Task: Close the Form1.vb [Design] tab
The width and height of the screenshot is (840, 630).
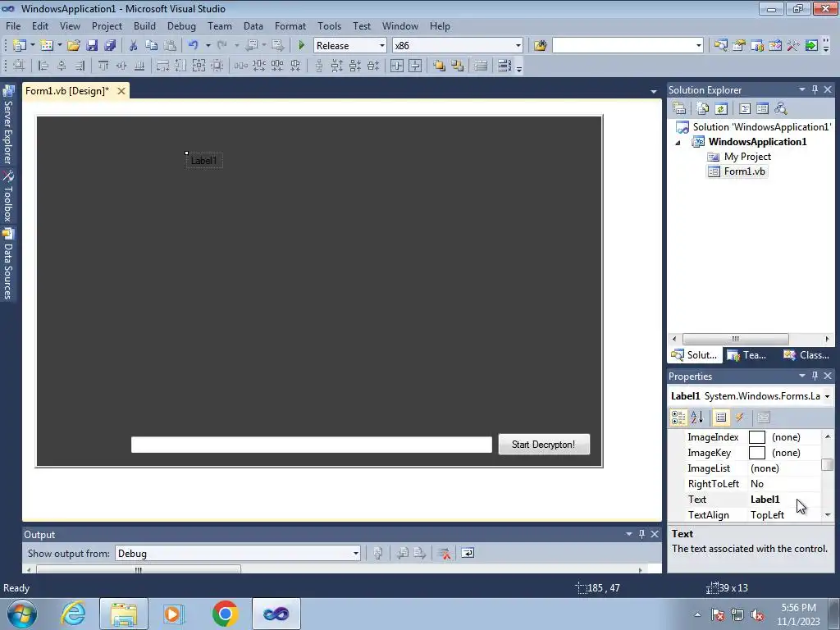Action: pyautogui.click(x=121, y=91)
